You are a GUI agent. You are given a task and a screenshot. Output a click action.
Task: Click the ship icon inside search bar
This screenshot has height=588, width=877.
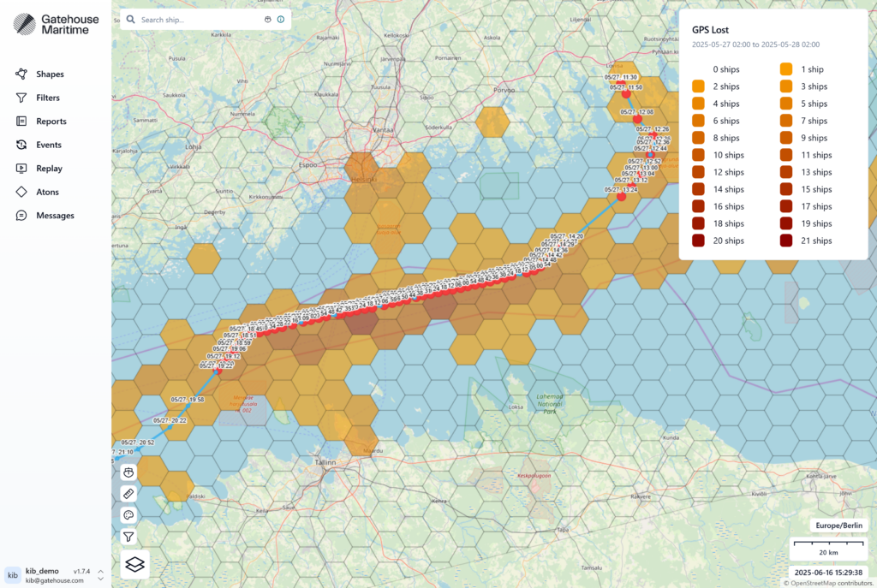(x=267, y=20)
